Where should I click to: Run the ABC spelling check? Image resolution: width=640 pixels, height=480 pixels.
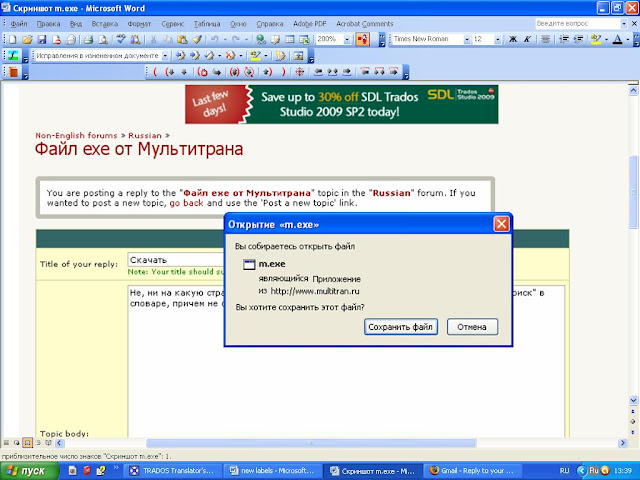click(121, 40)
